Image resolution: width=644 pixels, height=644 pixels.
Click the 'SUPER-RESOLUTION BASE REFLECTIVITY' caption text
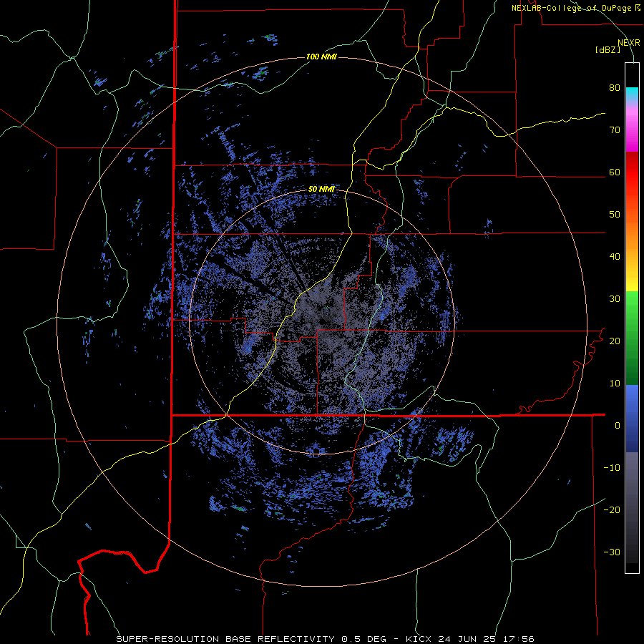tap(225, 639)
